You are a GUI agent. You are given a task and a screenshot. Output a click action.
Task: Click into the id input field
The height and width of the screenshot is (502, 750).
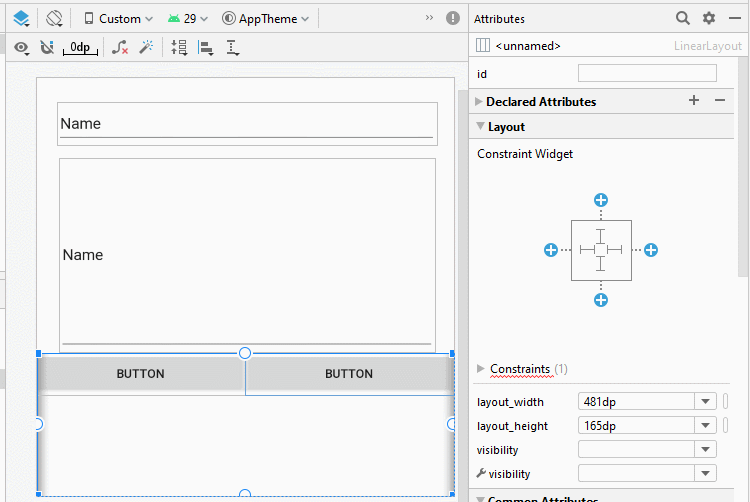pos(647,73)
